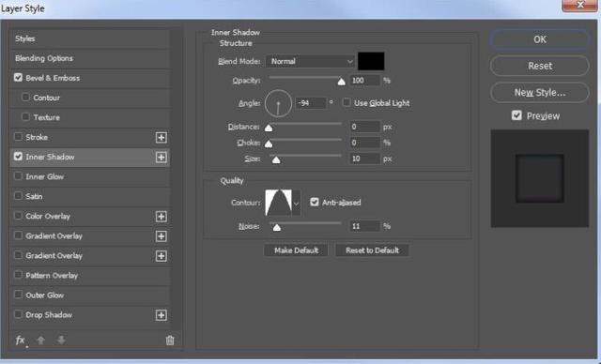Add another Color Overlay with plus icon
This screenshot has width=601, height=364.
[161, 217]
